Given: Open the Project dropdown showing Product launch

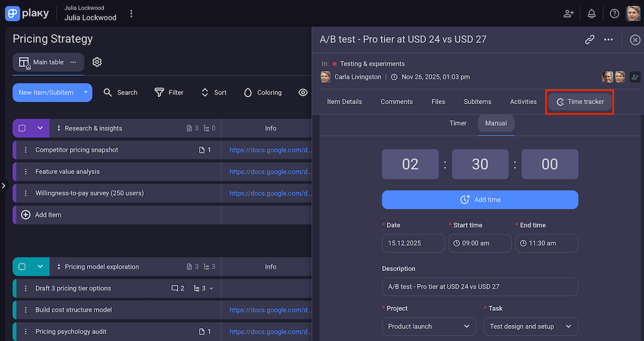Looking at the screenshot, I should coord(429,327).
